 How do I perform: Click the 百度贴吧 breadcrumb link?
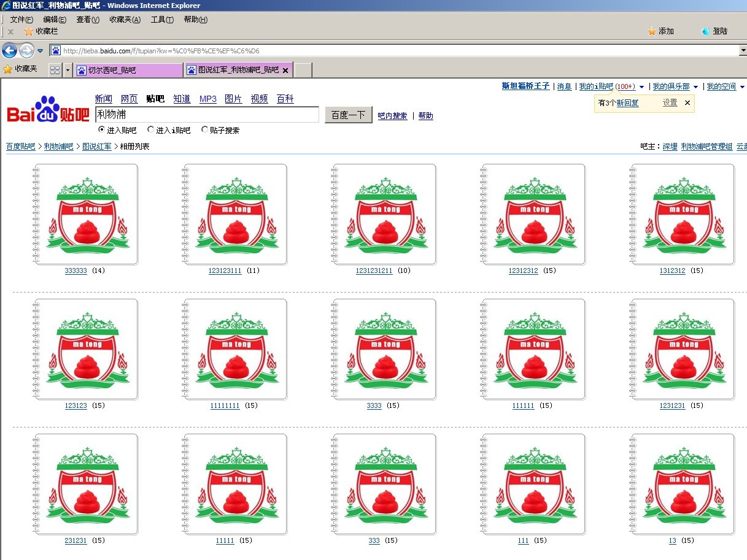[21, 147]
